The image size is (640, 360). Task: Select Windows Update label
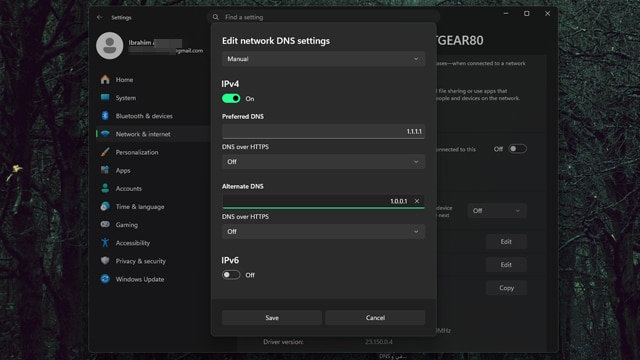(140, 279)
